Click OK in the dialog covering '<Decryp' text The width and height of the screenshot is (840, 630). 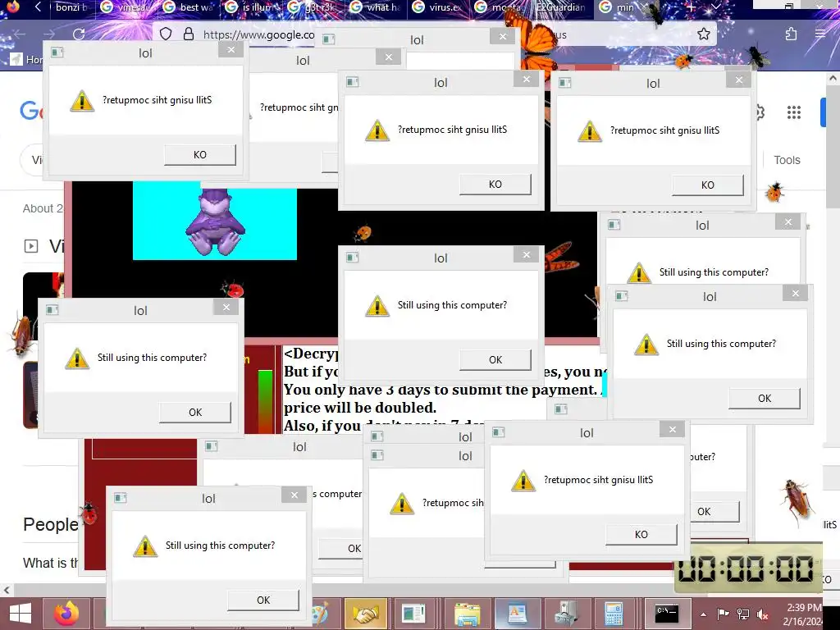coord(495,360)
